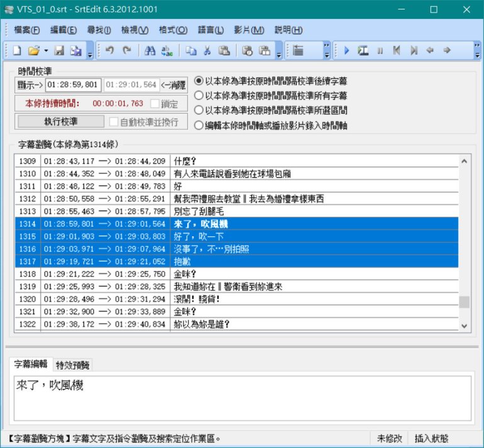Jump to next subtitle with skip-forward icon
The image size is (484, 448).
(x=414, y=50)
